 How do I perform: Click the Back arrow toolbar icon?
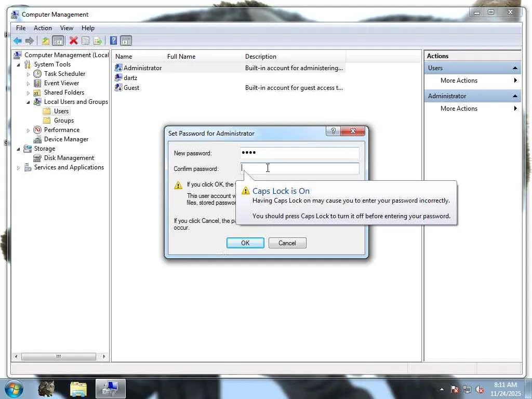18,41
